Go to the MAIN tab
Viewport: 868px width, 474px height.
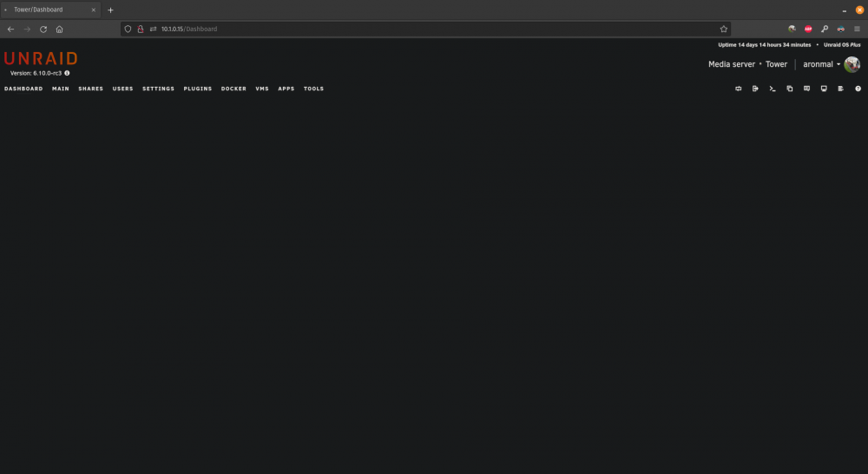(61, 89)
